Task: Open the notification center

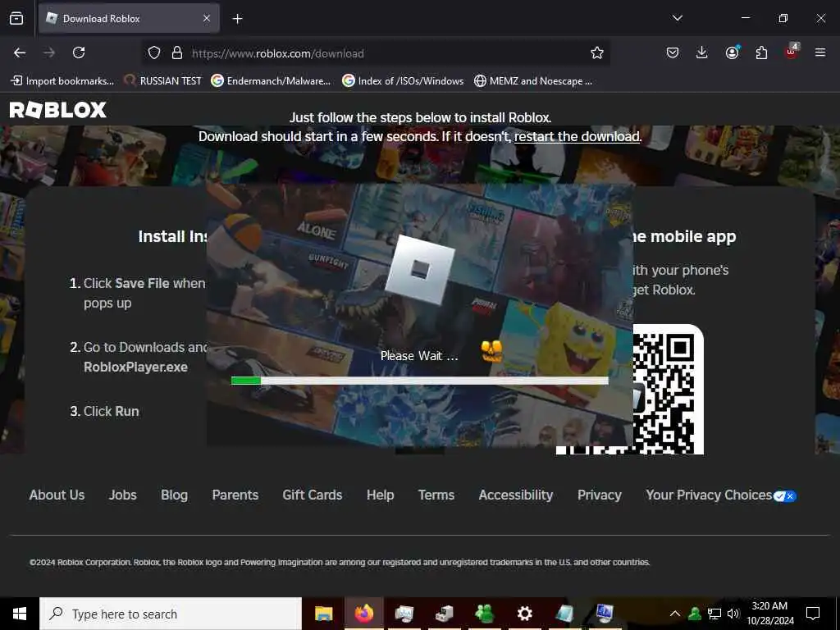Action: (x=813, y=614)
